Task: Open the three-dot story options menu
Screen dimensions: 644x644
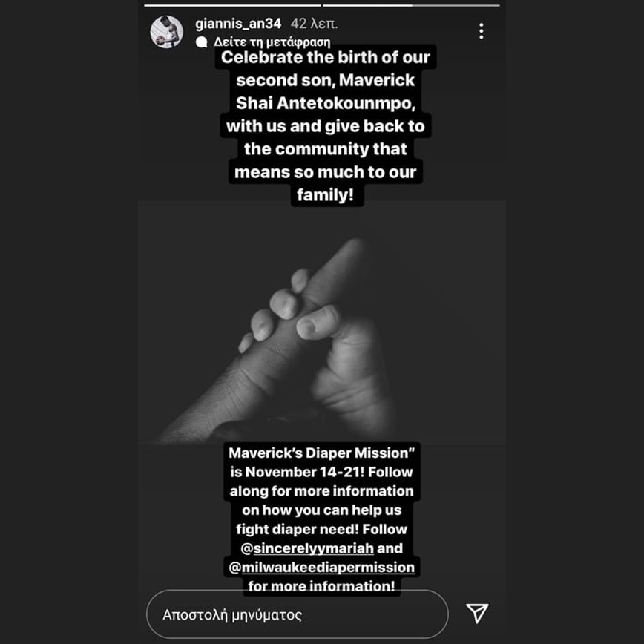Action: click(481, 32)
